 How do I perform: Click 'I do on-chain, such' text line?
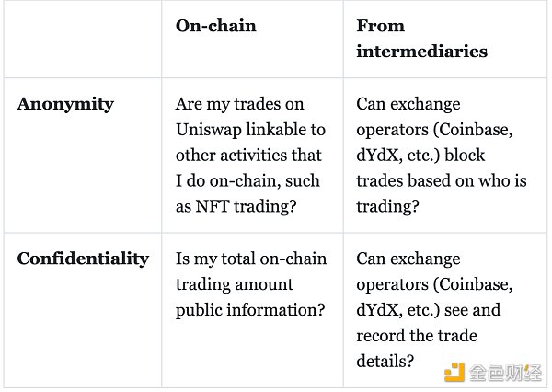(x=247, y=180)
